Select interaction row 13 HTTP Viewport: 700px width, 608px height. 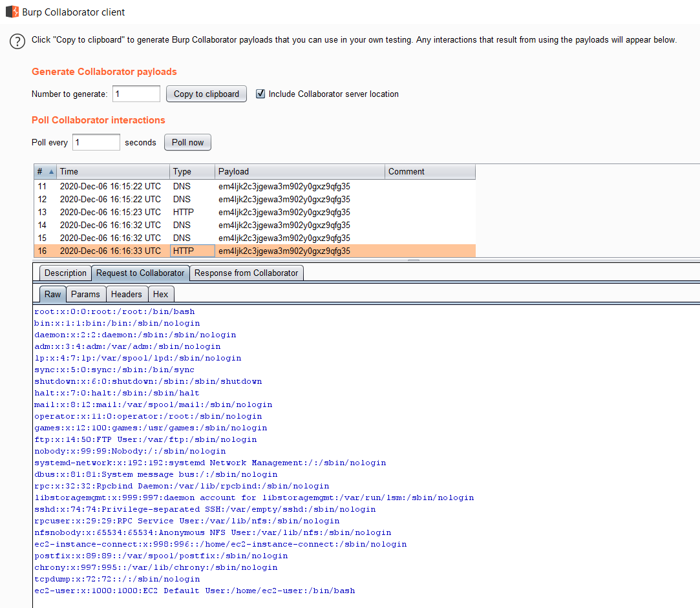(255, 212)
